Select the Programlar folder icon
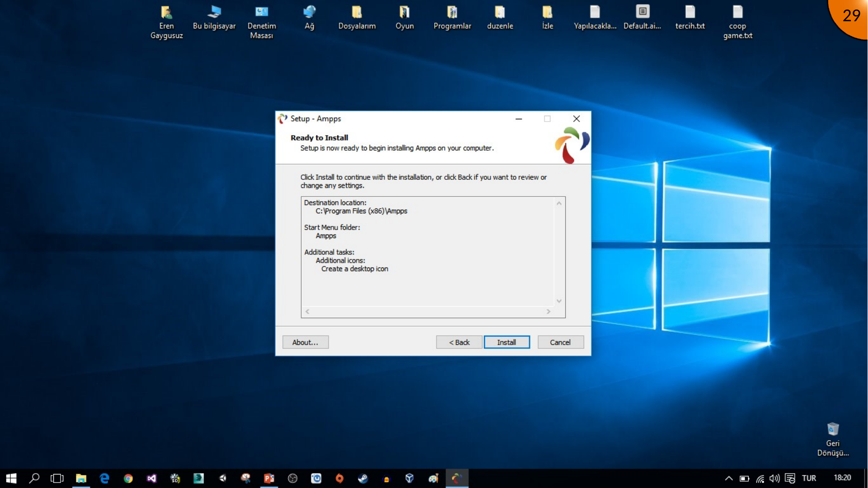Image resolution: width=868 pixels, height=488 pixels. [x=452, y=18]
